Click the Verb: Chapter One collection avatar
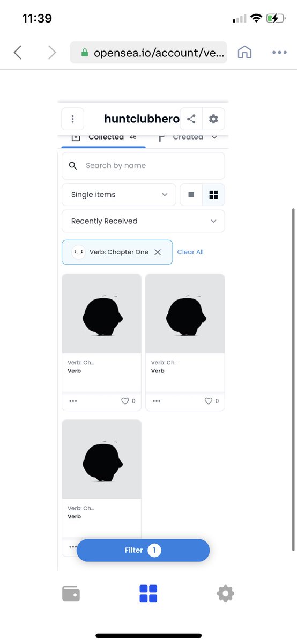Image resolution: width=297 pixels, height=644 pixels. [x=79, y=252]
